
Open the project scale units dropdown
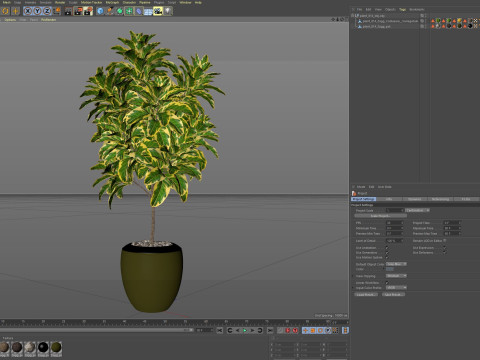pyautogui.click(x=418, y=210)
